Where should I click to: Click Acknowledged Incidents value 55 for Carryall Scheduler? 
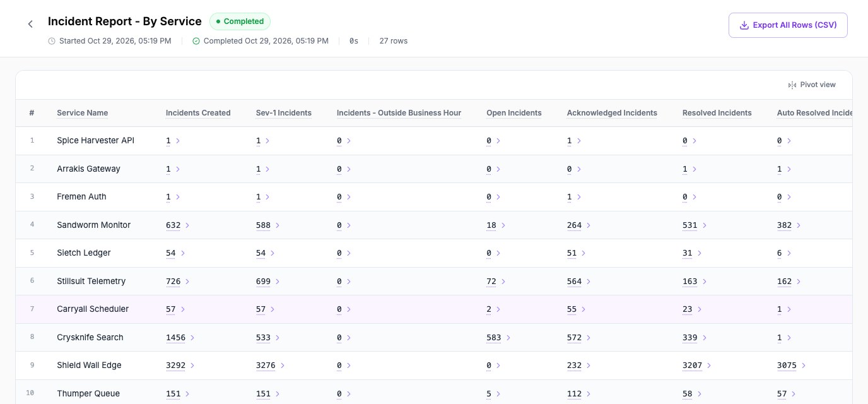pyautogui.click(x=572, y=309)
